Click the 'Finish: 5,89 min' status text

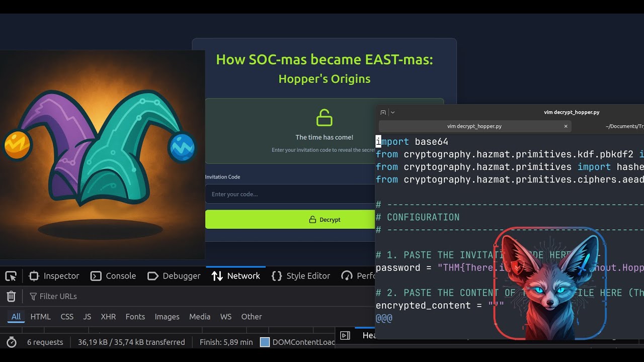226,342
